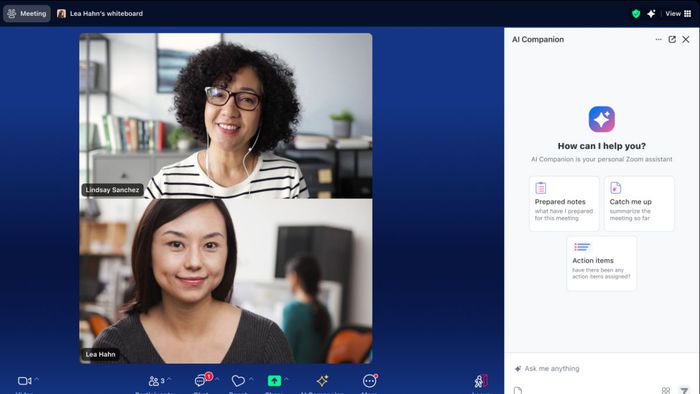Screen dimensions: 700x394
Task: Click the Leave meeting icon
Action: click(481, 381)
